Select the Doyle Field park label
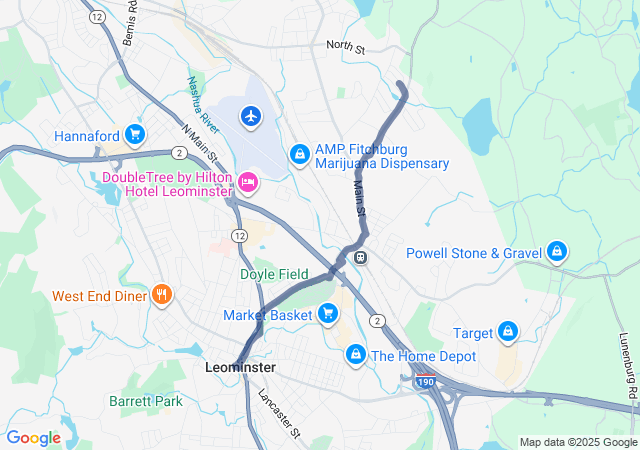The height and width of the screenshot is (450, 640). coord(274,274)
